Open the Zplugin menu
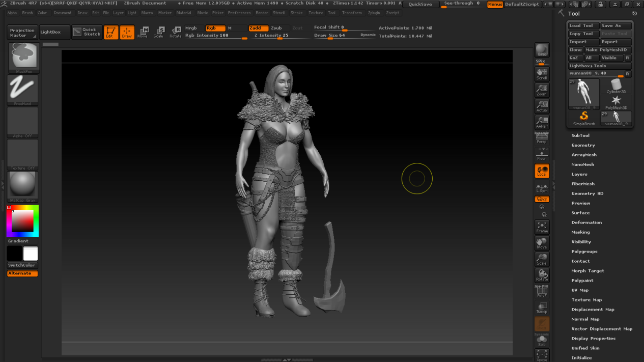 point(374,13)
